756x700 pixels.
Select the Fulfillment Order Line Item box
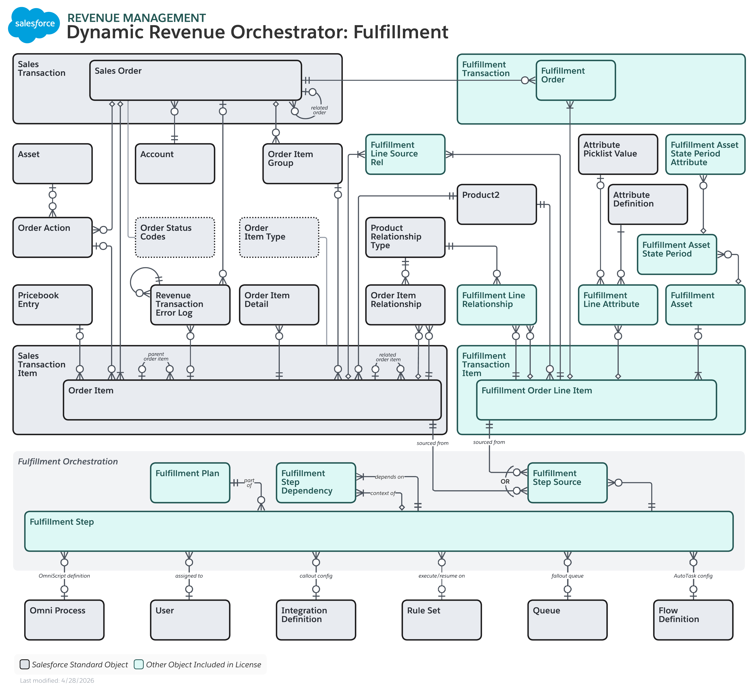tap(596, 400)
